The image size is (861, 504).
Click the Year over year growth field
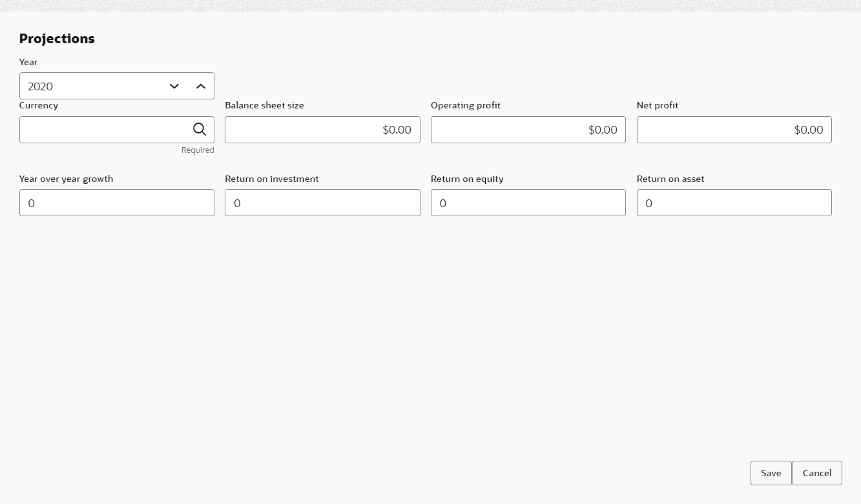[x=117, y=203]
